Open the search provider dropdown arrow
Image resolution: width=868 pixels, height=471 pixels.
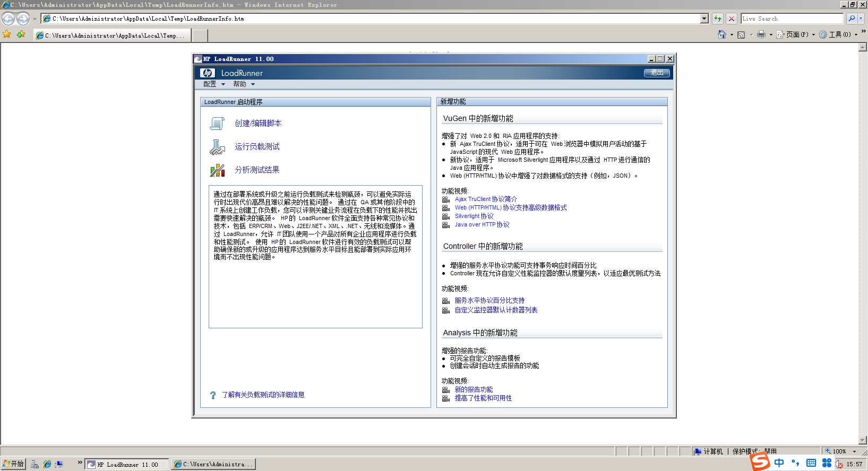click(861, 19)
